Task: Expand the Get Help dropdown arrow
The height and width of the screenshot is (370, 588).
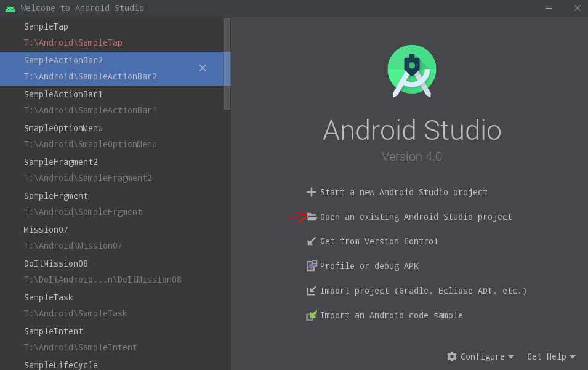Action: [x=572, y=357]
